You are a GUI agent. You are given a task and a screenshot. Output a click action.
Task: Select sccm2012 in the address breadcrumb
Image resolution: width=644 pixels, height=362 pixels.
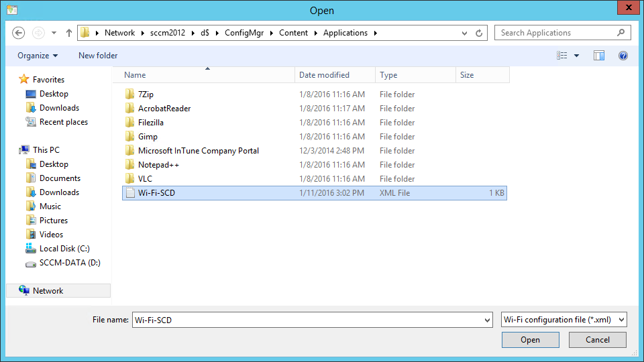168,33
